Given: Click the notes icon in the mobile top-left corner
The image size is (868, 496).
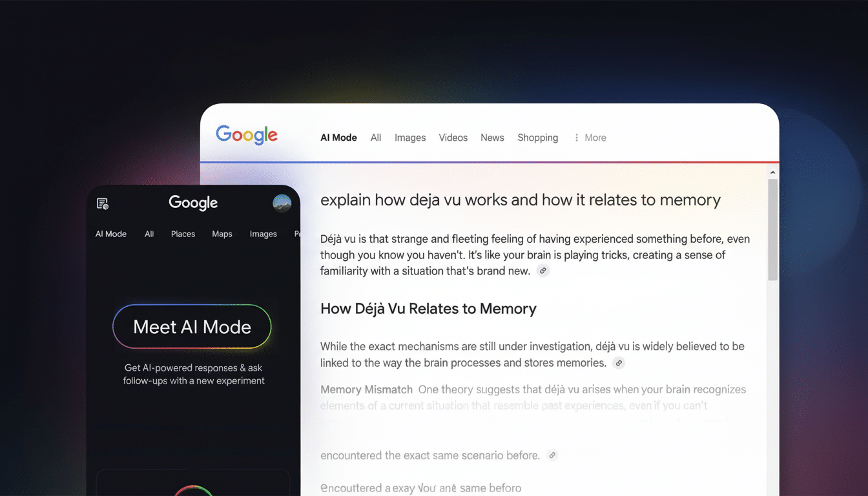Looking at the screenshot, I should click(102, 203).
